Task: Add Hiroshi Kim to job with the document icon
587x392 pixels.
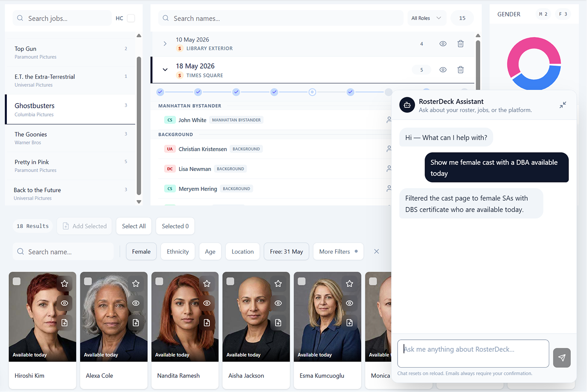Action: (64, 323)
